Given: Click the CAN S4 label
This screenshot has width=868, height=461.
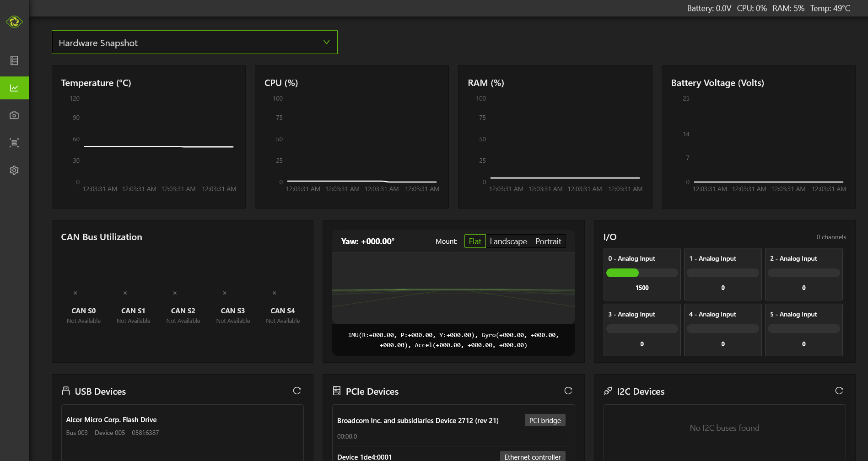Looking at the screenshot, I should click(283, 311).
